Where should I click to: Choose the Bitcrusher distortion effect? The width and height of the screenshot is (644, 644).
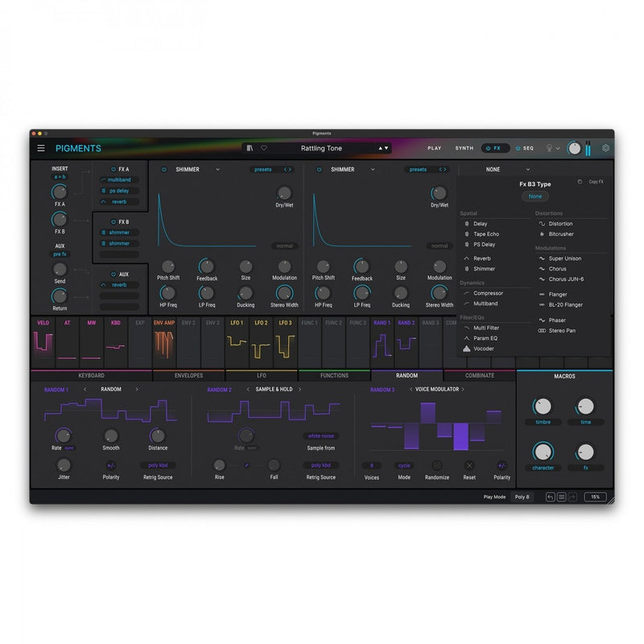tap(560, 233)
